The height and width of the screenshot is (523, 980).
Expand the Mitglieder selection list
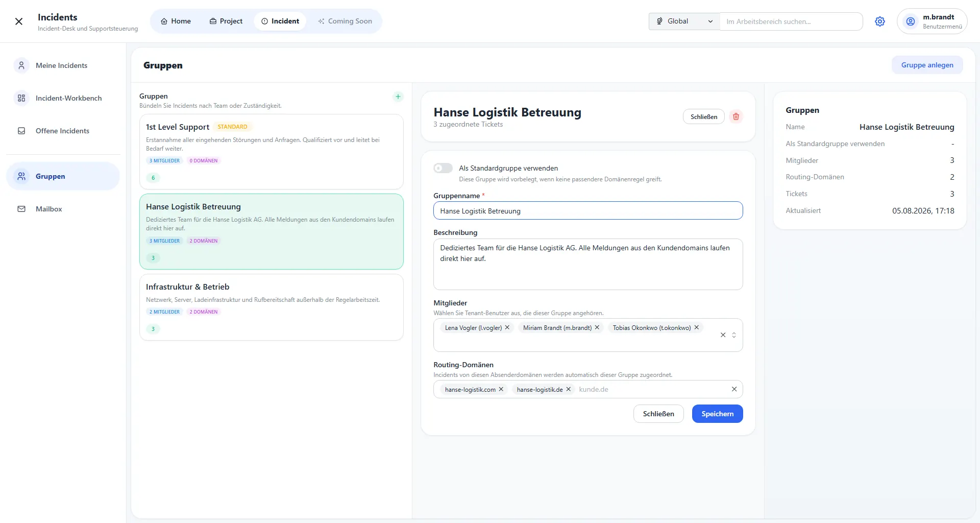(x=734, y=335)
